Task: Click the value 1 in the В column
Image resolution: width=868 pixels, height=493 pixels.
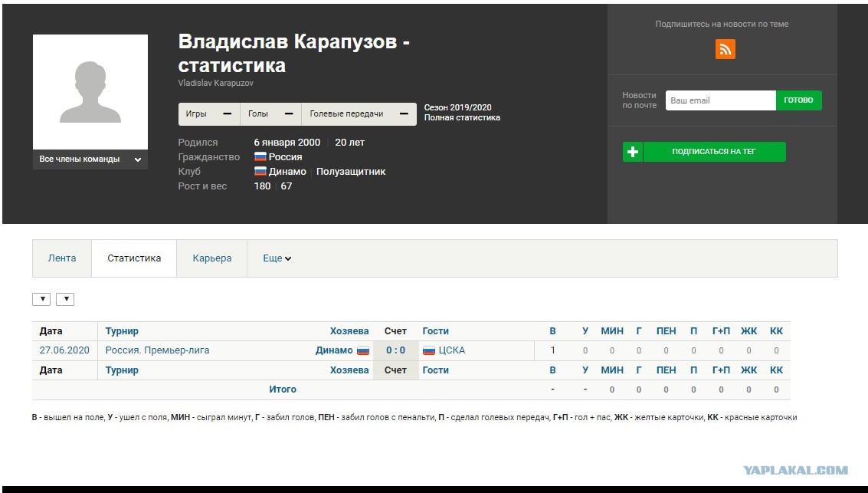Action: tap(552, 350)
